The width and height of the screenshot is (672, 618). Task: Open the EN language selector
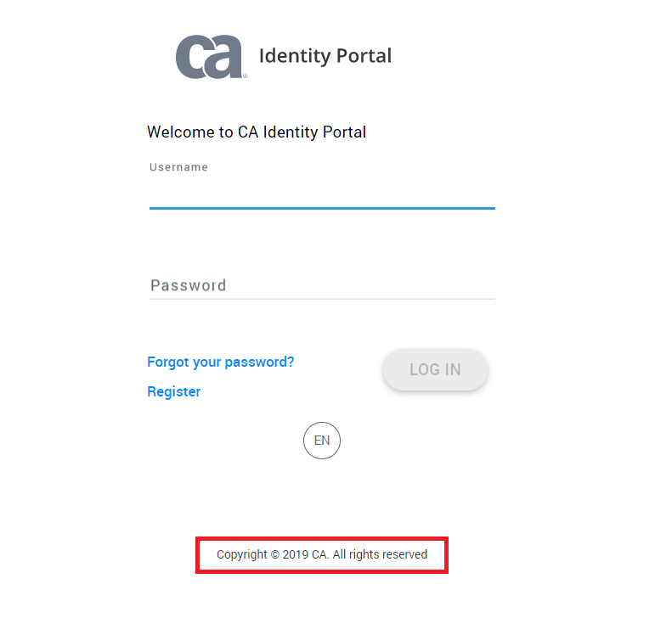click(322, 441)
